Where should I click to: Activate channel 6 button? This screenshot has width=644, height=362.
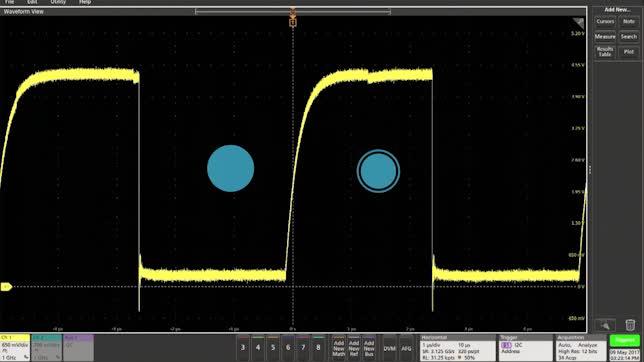click(288, 348)
